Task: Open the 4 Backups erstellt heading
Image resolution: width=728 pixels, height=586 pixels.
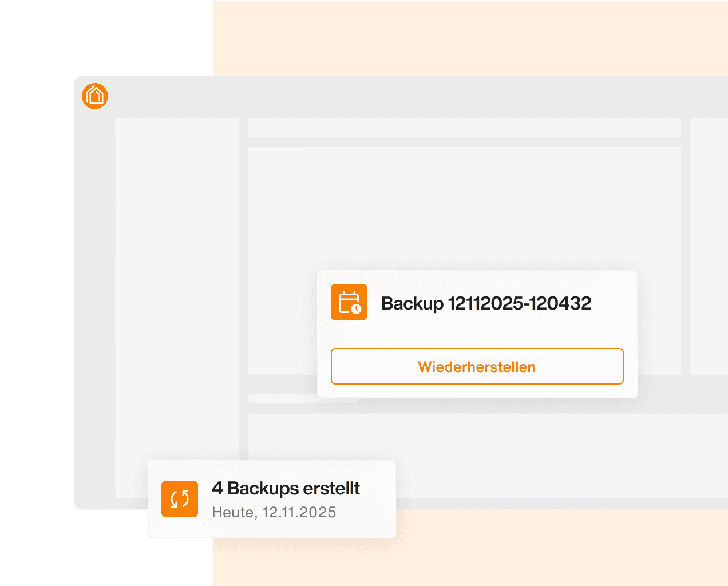Action: (286, 488)
